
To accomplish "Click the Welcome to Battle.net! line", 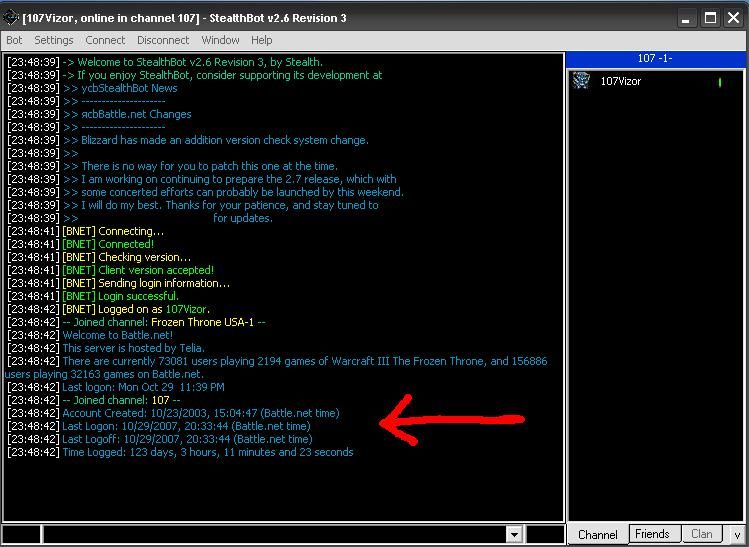I will tap(90, 335).
